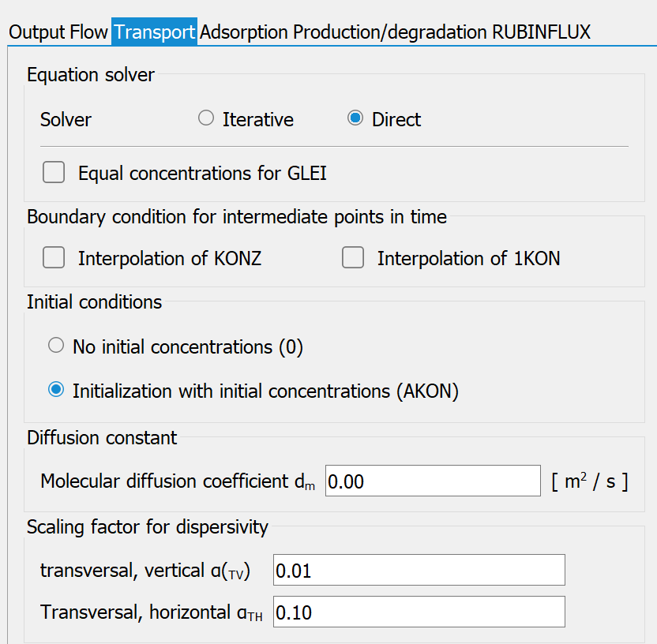657x644 pixels.
Task: Check Interpolation of 1KON
Action: [x=353, y=257]
